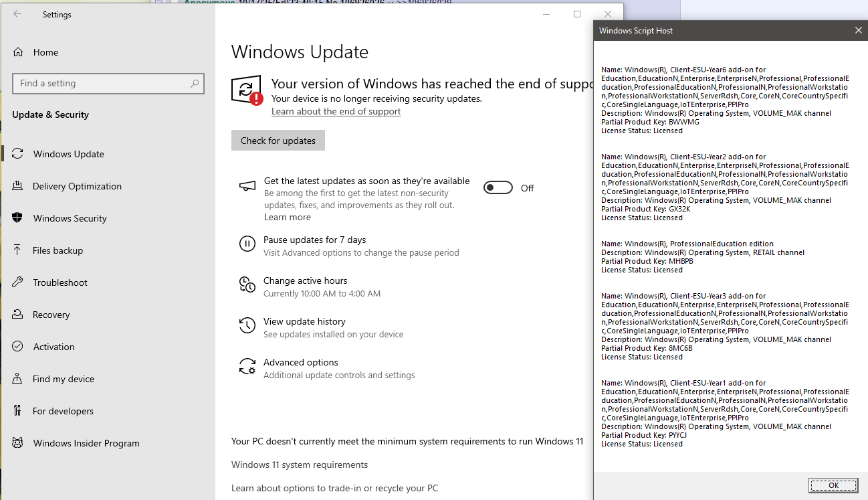Open Learn about the end of support link
The image size is (868, 500).
point(336,111)
